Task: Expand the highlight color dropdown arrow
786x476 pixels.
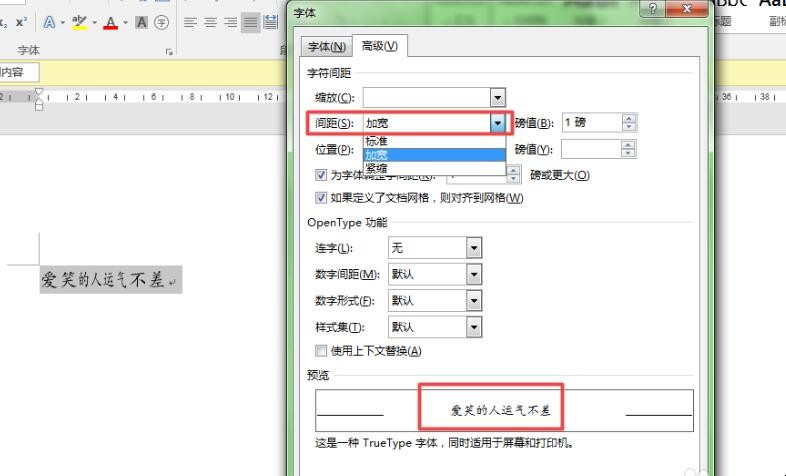Action: coord(94,23)
